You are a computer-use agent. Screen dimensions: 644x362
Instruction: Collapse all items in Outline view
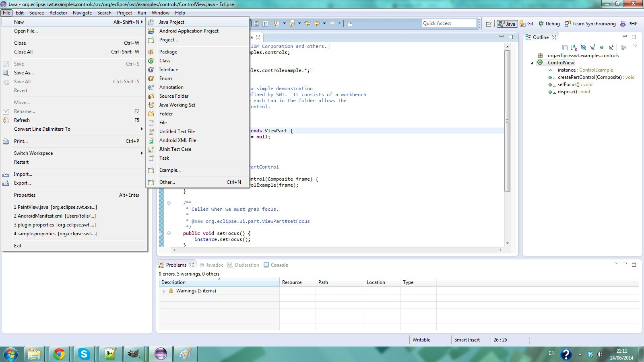565,47
